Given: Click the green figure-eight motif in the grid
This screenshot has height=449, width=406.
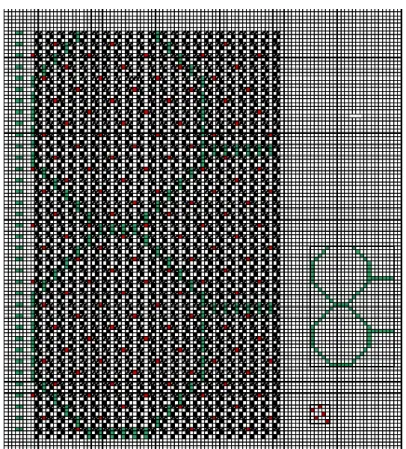Looking at the screenshot, I should pyautogui.click(x=352, y=307).
